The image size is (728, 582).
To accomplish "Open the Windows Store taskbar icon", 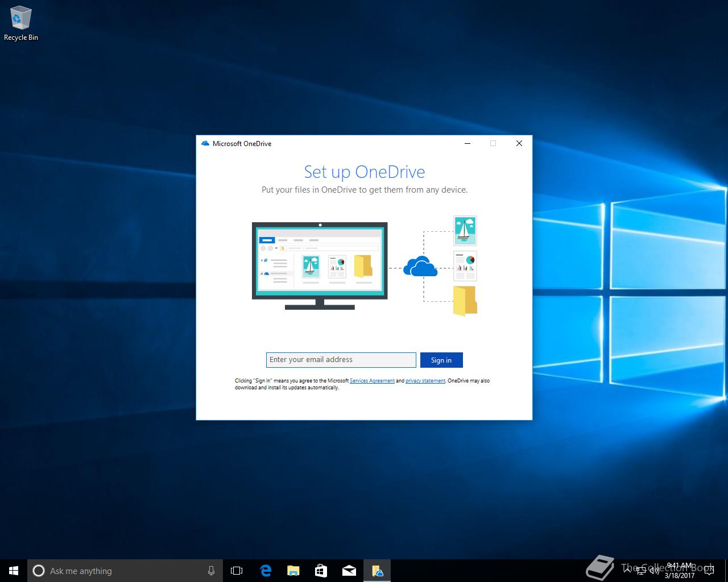I will point(321,571).
